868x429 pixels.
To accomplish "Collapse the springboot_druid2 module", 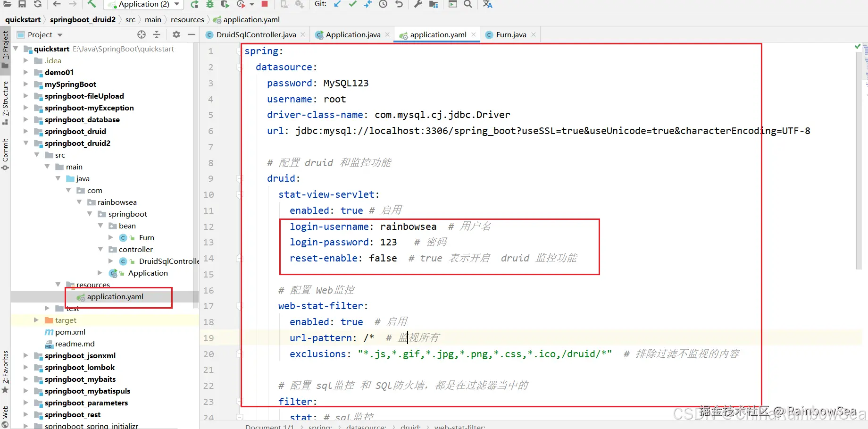I will click(26, 143).
